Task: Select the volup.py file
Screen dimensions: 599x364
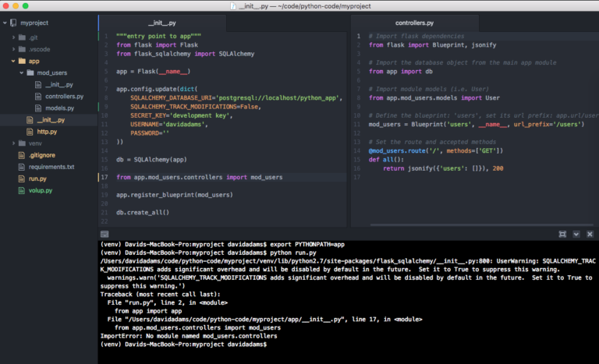Action: click(41, 190)
